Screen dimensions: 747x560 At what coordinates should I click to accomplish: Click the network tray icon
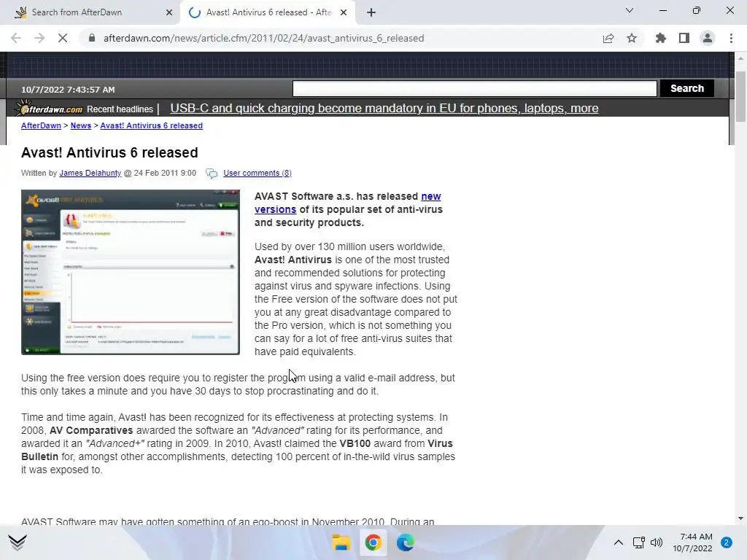639,542
